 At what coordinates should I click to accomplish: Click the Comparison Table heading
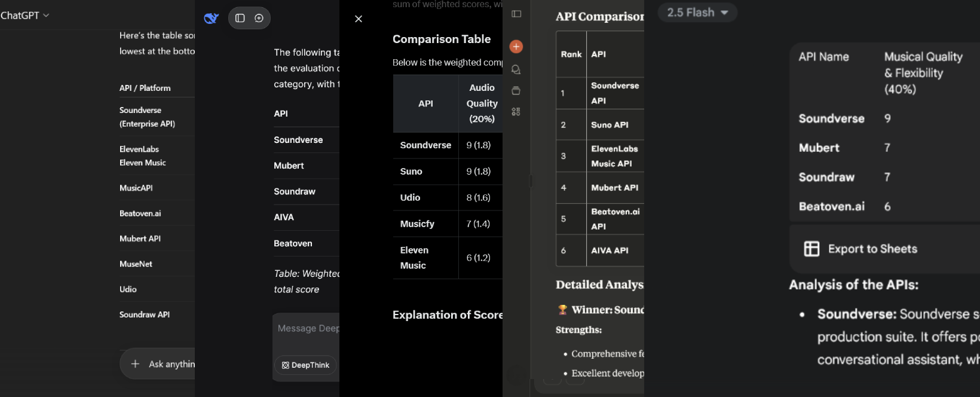pos(442,39)
